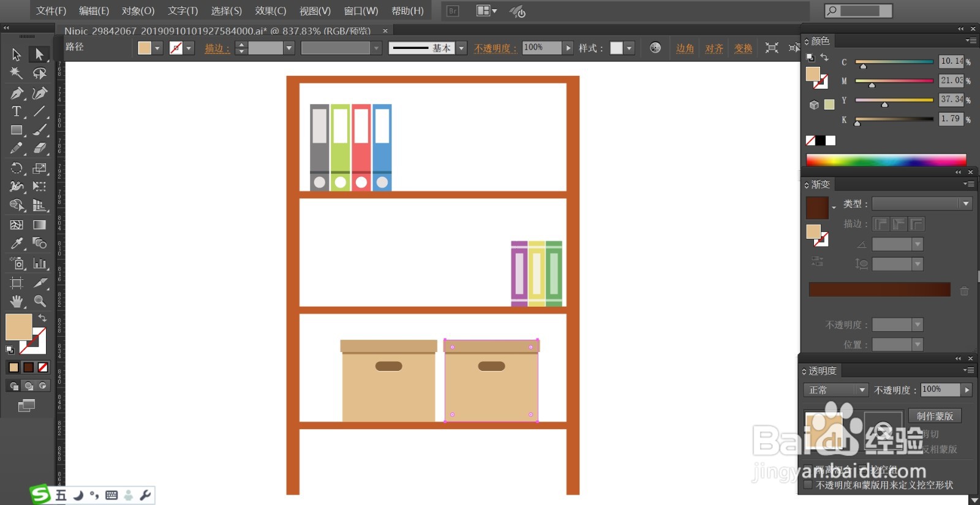
Task: Select the Pen tool
Action: point(17,93)
